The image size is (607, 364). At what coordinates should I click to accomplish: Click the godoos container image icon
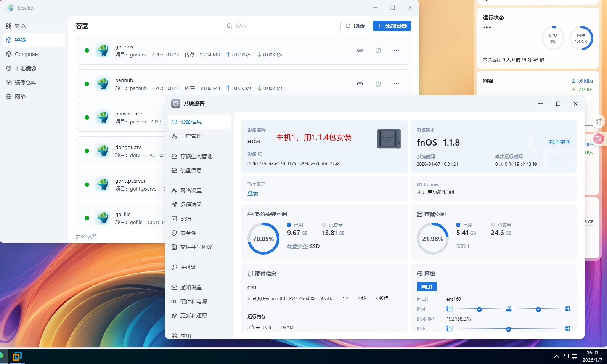[103, 50]
